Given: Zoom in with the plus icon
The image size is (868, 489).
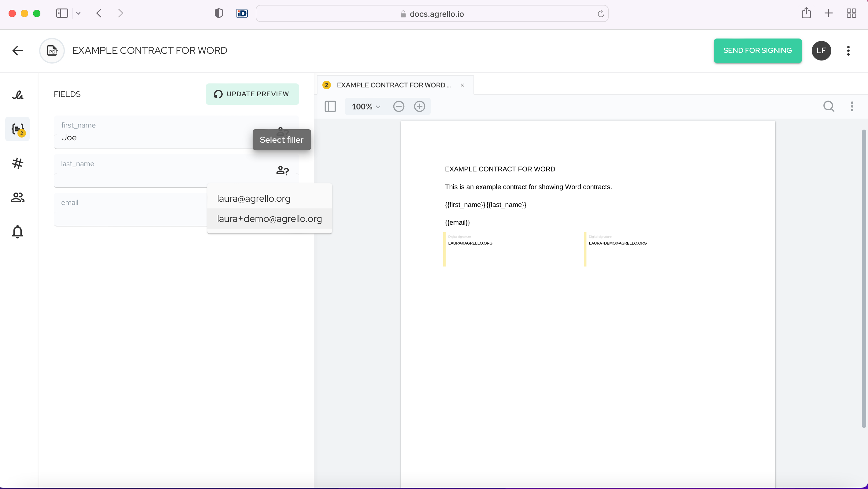Looking at the screenshot, I should (x=419, y=106).
